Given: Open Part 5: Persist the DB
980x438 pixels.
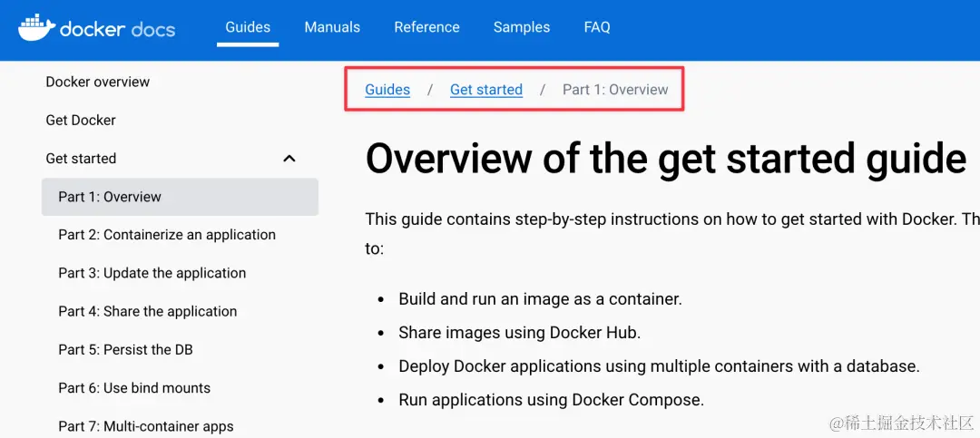Looking at the screenshot, I should pos(125,349).
